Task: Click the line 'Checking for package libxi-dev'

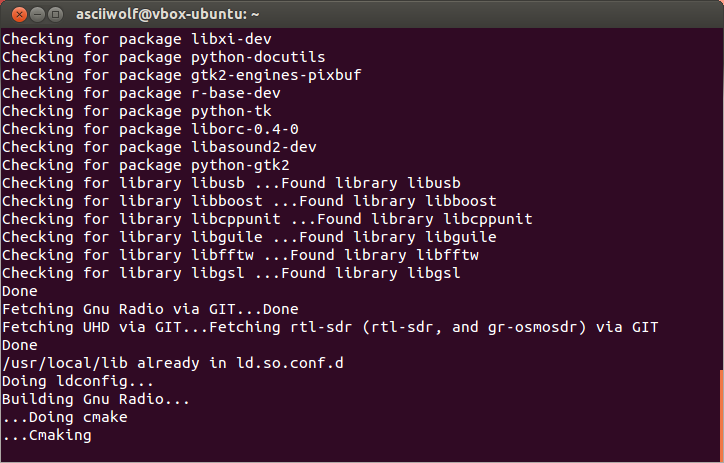Action: point(137,39)
